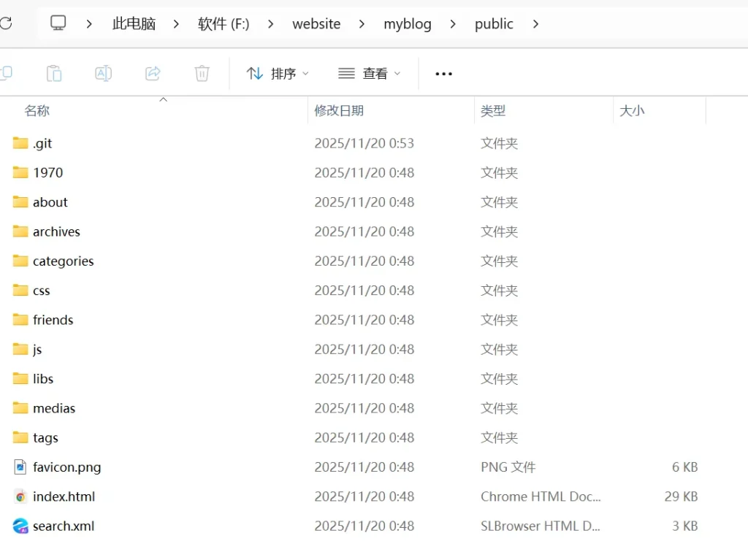Select the favicon.png image file icon

(x=20, y=467)
